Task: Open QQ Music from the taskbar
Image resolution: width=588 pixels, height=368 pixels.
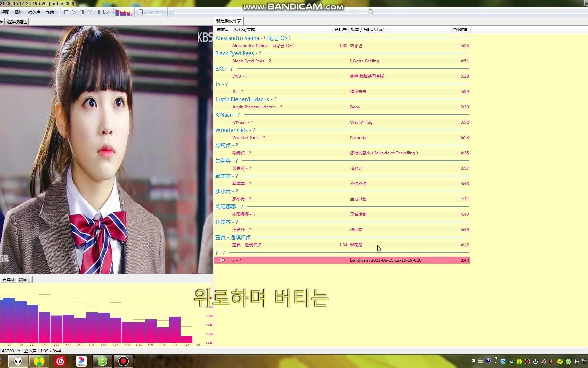Action: (x=39, y=361)
